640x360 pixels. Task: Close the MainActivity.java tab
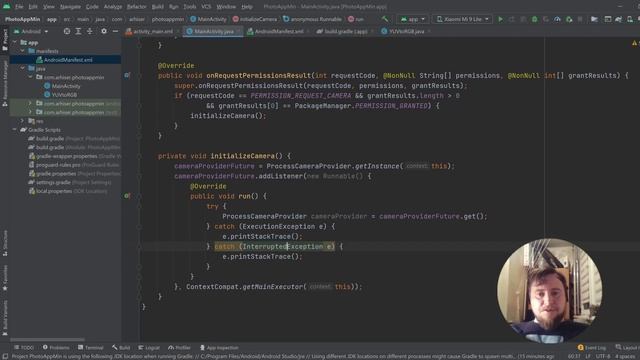238,31
